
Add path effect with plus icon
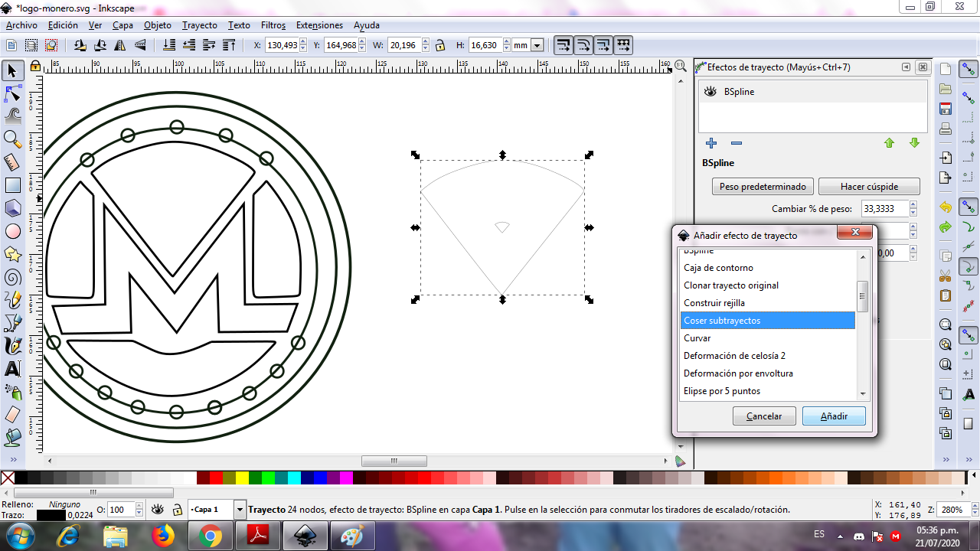coord(711,143)
